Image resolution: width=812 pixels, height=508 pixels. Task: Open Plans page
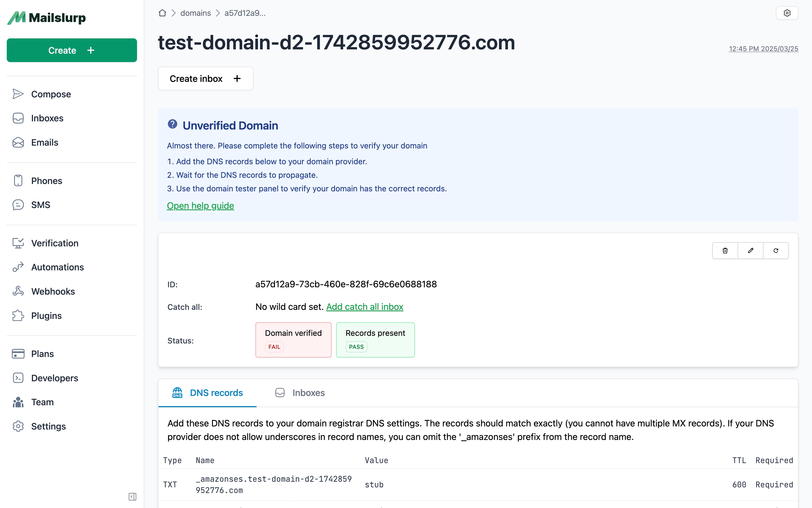click(42, 354)
